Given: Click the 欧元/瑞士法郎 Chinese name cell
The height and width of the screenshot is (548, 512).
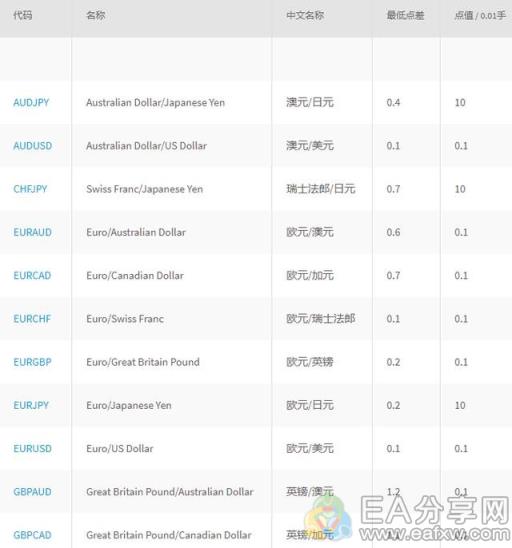Looking at the screenshot, I should [320, 319].
